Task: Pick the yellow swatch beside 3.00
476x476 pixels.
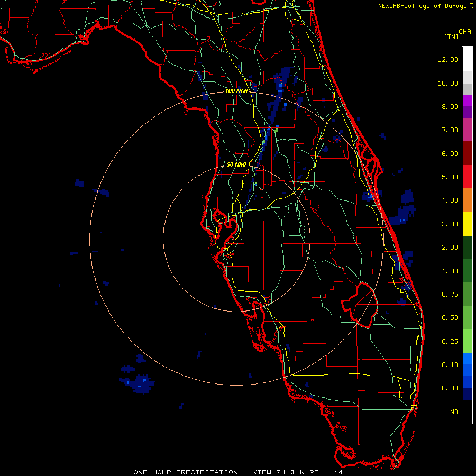Action: [x=467, y=224]
